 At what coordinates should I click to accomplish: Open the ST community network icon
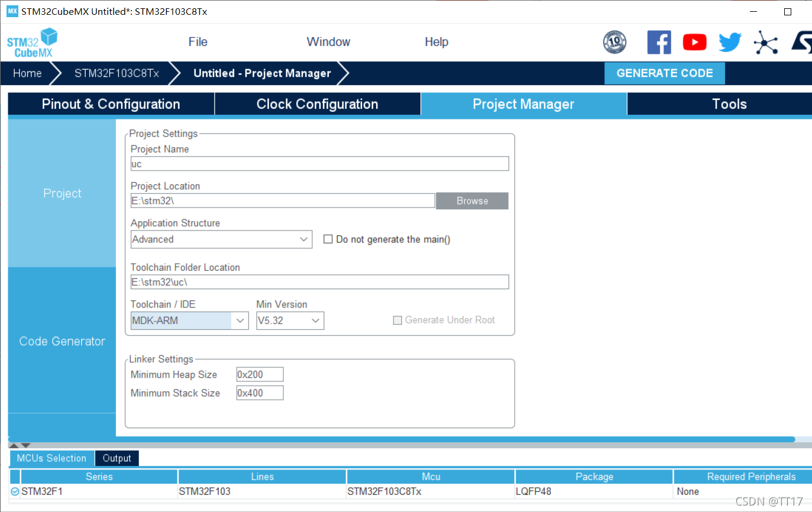point(765,43)
